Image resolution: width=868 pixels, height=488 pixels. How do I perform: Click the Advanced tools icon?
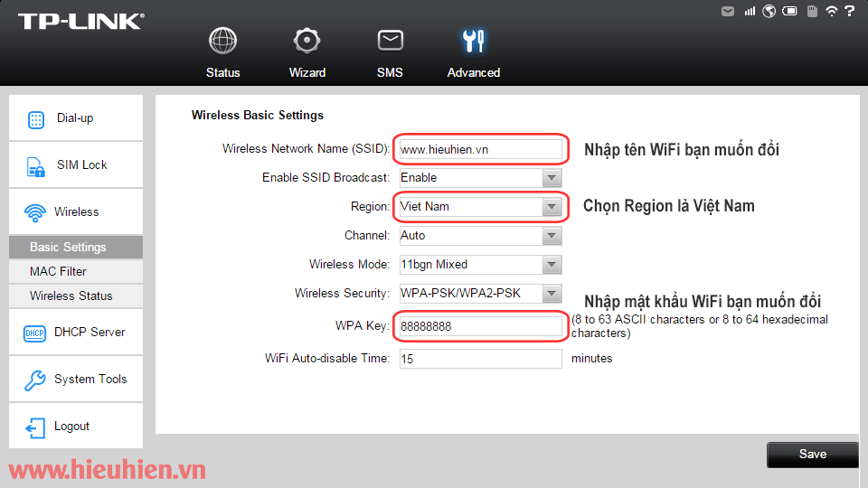click(x=473, y=42)
